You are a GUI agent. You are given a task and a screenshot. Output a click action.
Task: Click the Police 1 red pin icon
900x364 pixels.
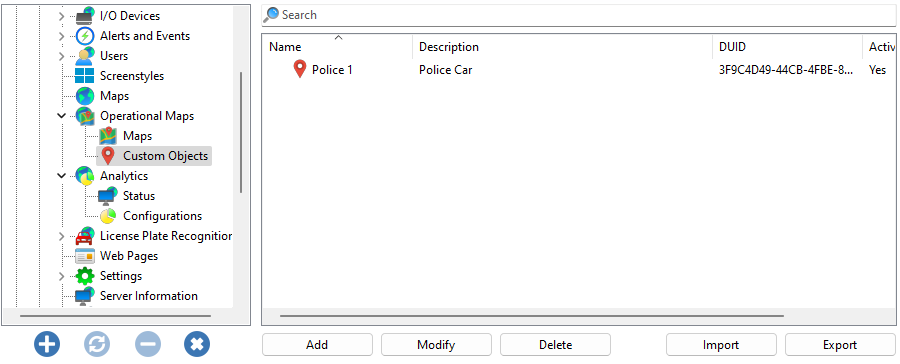click(x=300, y=69)
